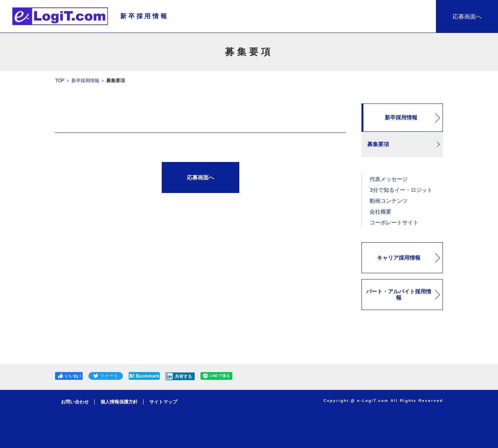Click the chevron arrow beside 募集要項 sidebar item
Screen dimensions: 498x448
click(x=438, y=144)
